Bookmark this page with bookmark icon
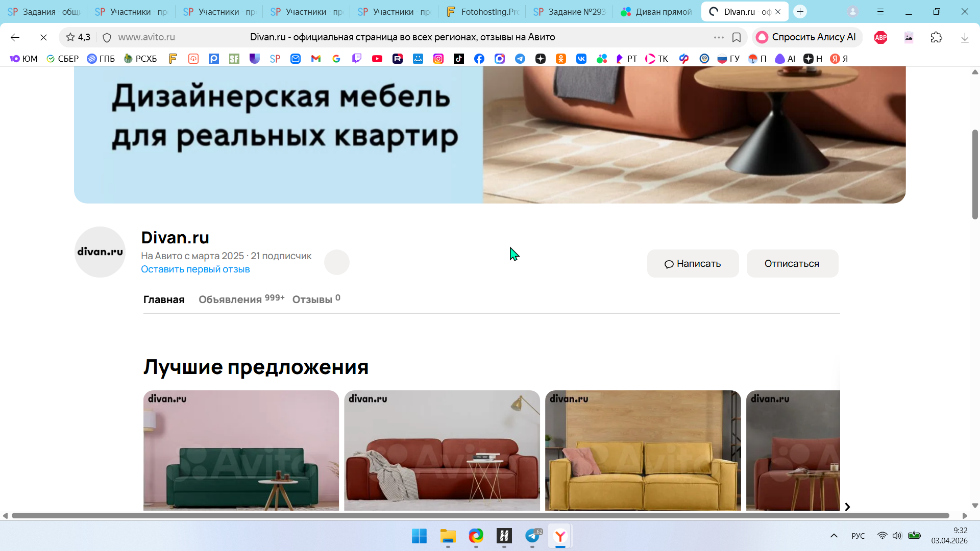 click(x=737, y=37)
